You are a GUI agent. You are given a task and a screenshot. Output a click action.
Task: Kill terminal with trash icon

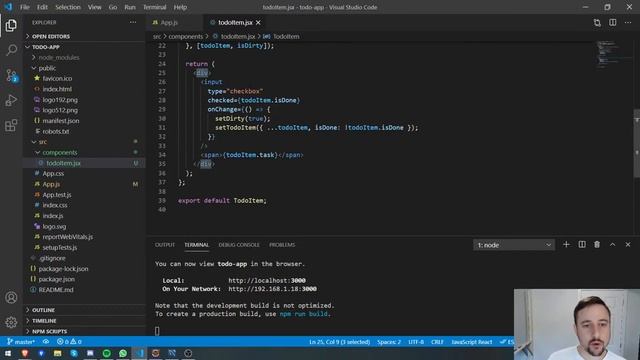[597, 244]
